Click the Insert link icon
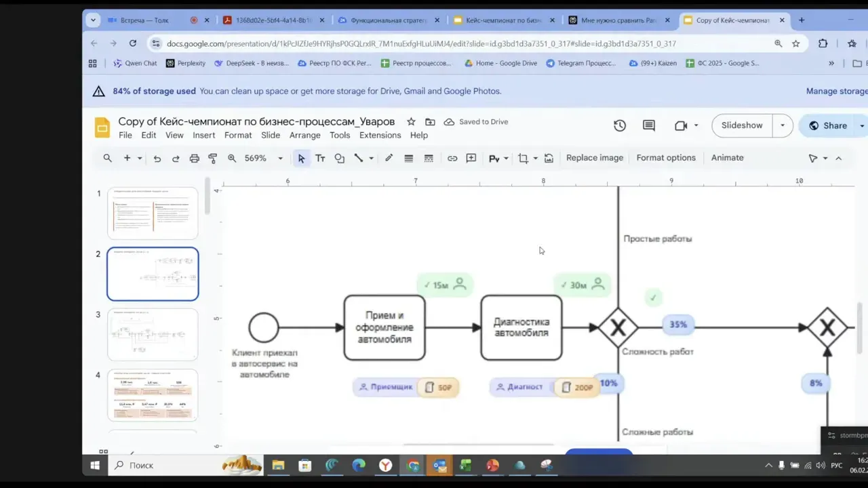 (452, 158)
